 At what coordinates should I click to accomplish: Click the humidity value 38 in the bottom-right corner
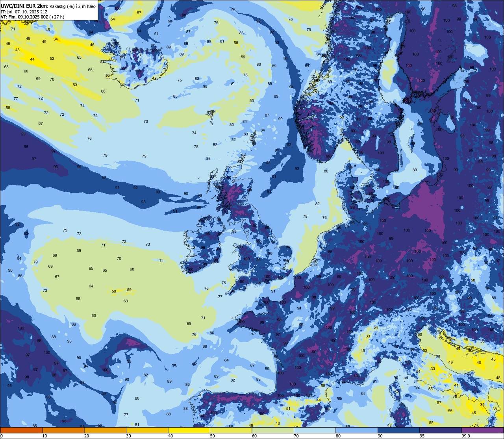[x=495, y=409]
